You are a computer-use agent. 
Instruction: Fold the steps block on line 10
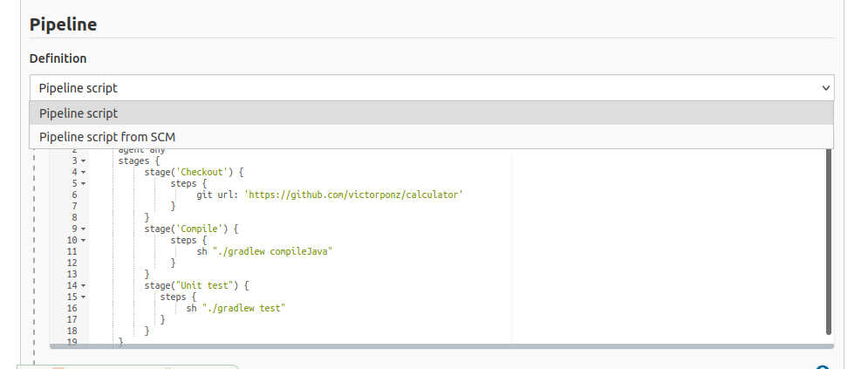pos(83,240)
